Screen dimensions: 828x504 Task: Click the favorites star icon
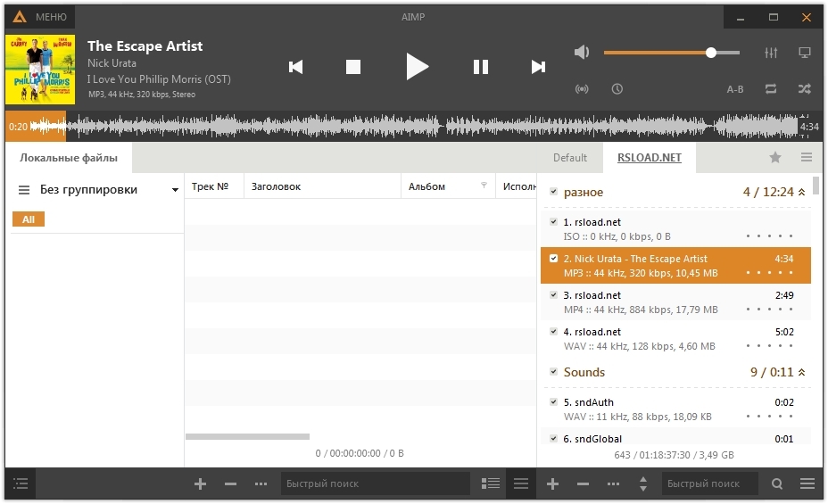tap(774, 157)
